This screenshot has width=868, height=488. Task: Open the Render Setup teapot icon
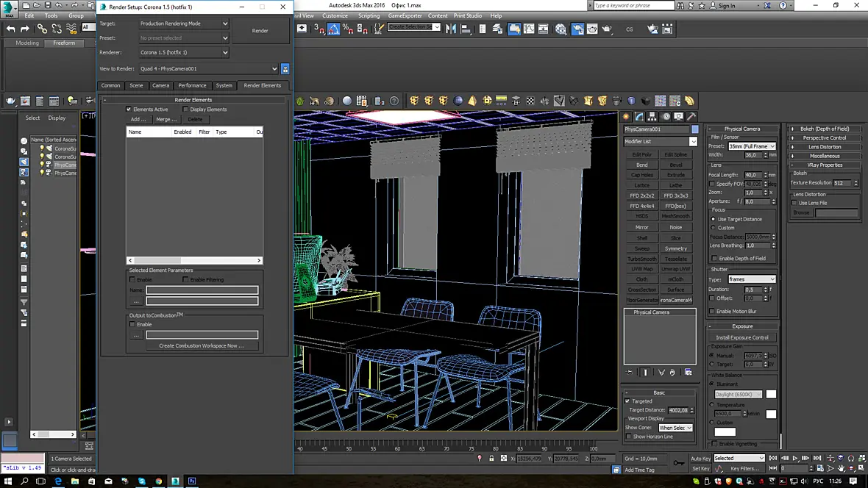(x=577, y=29)
